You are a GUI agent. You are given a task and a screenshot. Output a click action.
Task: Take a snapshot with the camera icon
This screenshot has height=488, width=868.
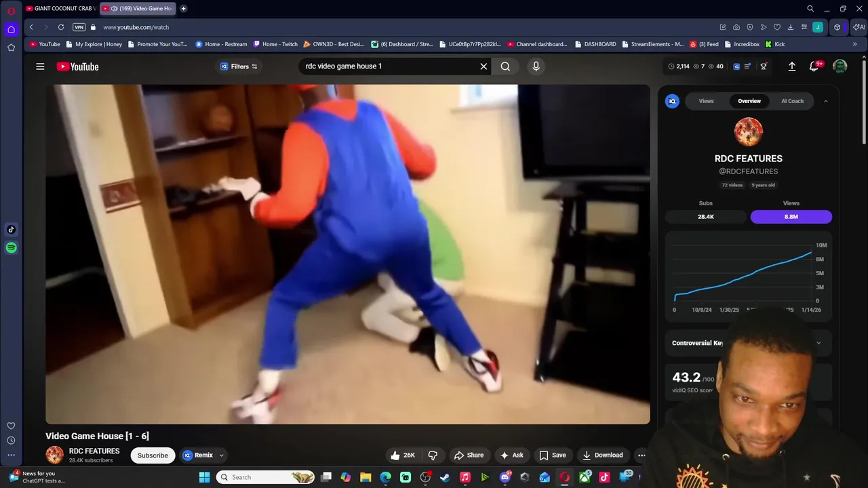click(736, 27)
